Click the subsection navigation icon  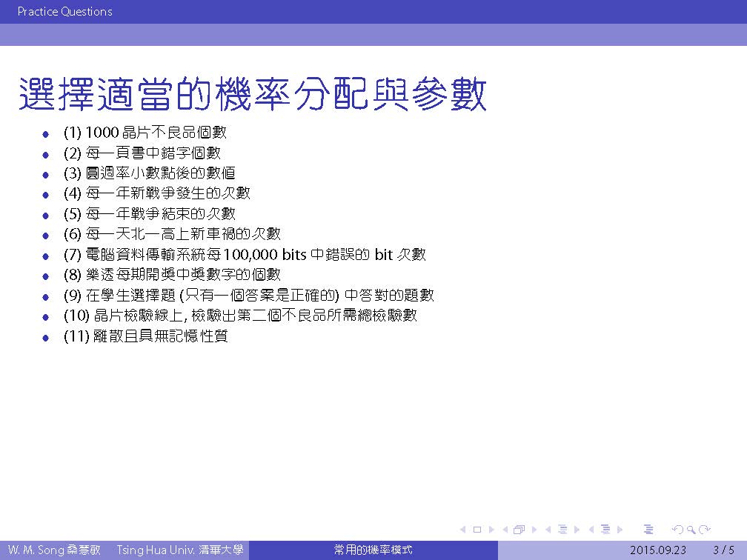tap(562, 530)
